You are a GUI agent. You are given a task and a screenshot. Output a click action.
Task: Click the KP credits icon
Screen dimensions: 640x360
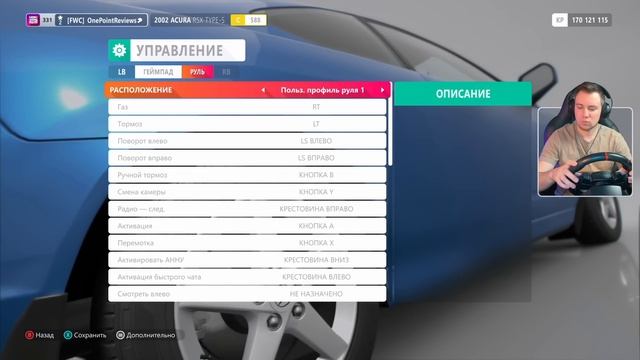pos(560,20)
